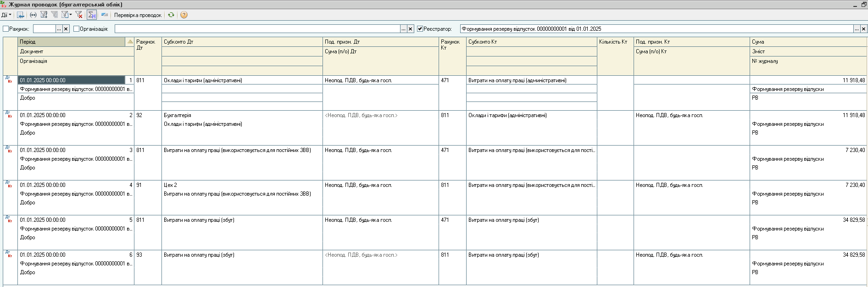The image size is (868, 287).
Task: Click the Реєстратор field with Формування резерву
Action: 657,29
